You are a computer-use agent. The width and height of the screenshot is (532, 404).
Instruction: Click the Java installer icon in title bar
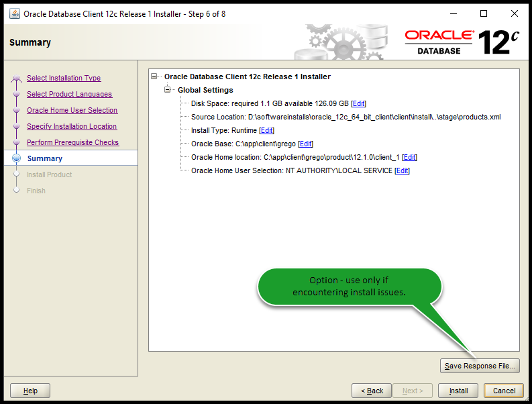15,14
